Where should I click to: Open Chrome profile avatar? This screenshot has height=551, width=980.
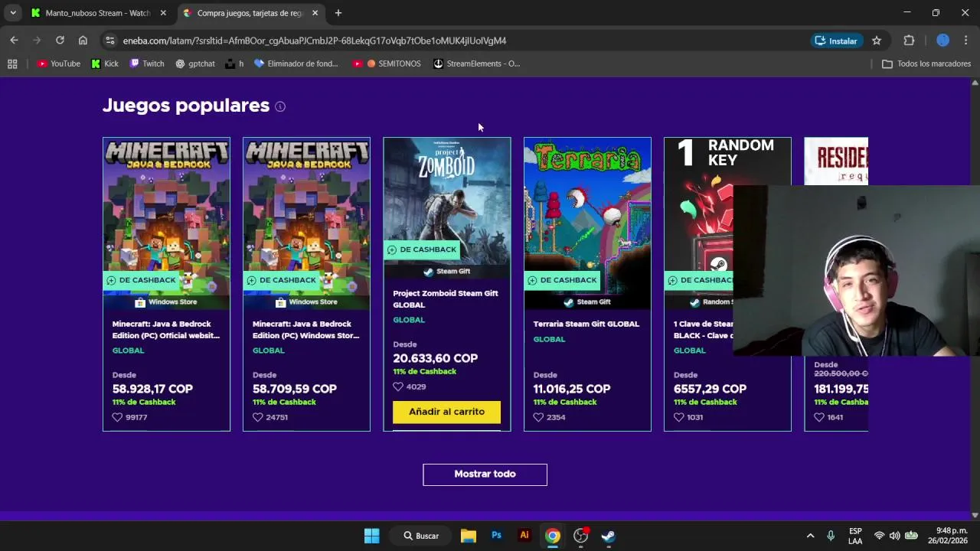943,41
